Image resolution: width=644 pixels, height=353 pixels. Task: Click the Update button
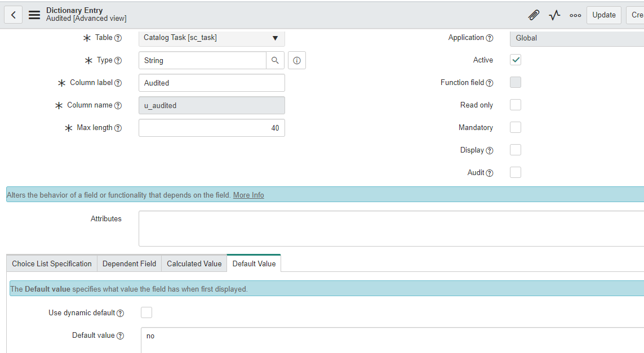click(x=603, y=15)
